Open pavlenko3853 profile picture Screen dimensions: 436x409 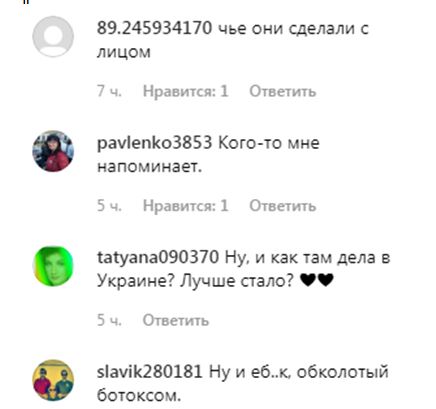(x=53, y=151)
